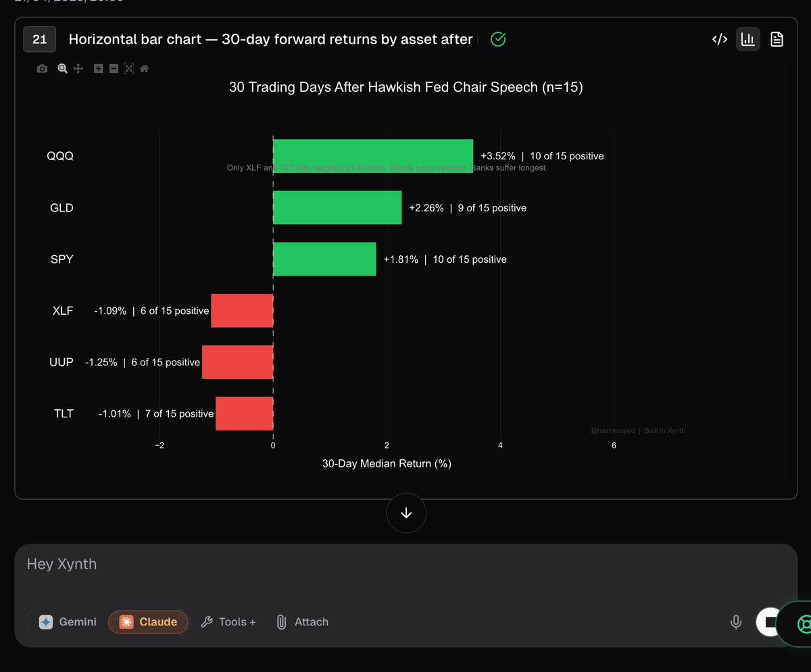Screen dimensions: 811x672
Task: Click the '-1.25% | 6 of 15 positive' label
Action: point(143,363)
